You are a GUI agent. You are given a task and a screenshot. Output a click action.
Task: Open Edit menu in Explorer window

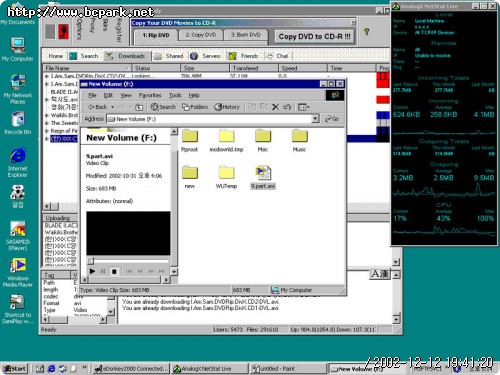(x=108, y=95)
